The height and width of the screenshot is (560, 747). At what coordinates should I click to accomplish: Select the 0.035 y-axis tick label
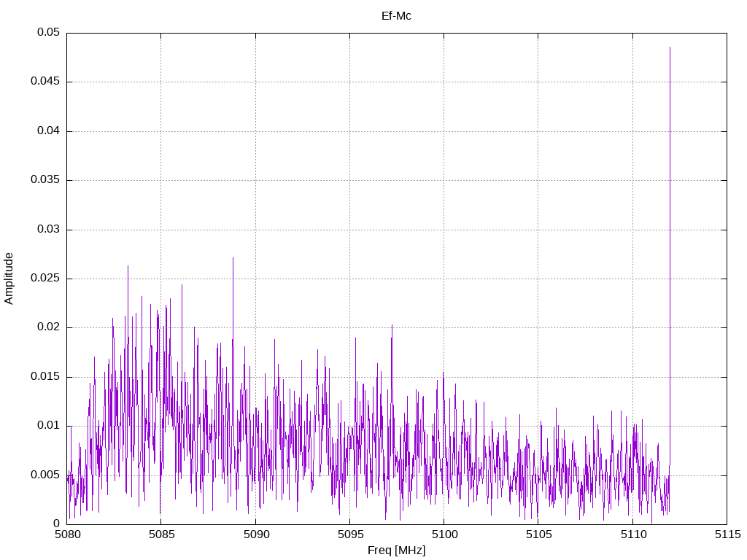pos(45,180)
